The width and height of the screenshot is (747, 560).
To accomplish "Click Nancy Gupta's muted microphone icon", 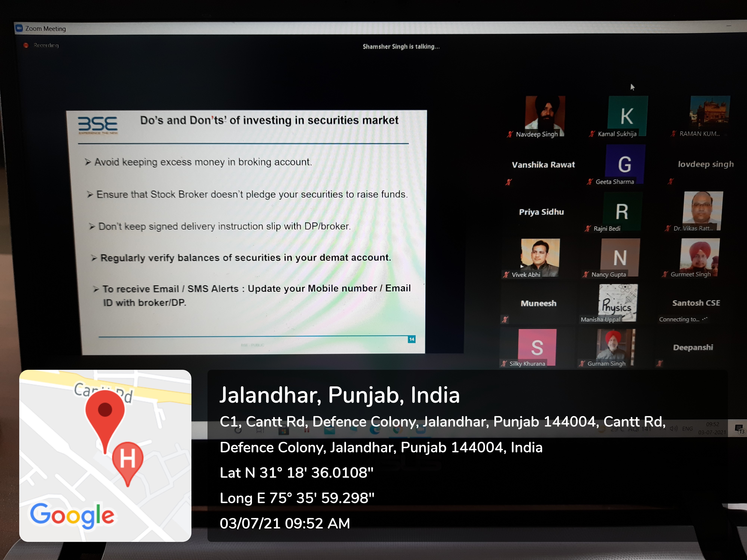I will pyautogui.click(x=586, y=275).
